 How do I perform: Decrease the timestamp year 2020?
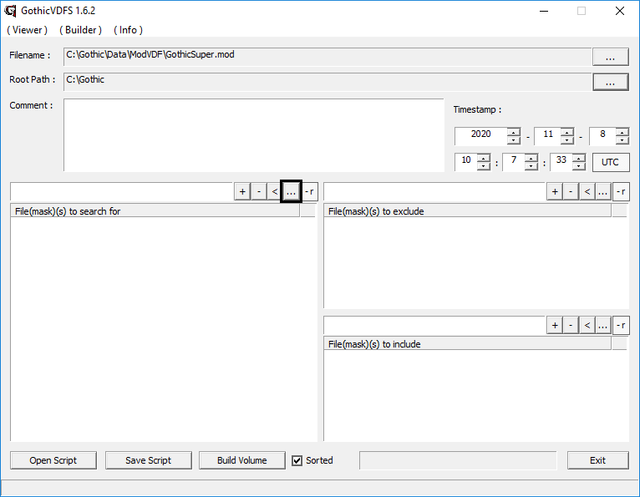coord(513,140)
